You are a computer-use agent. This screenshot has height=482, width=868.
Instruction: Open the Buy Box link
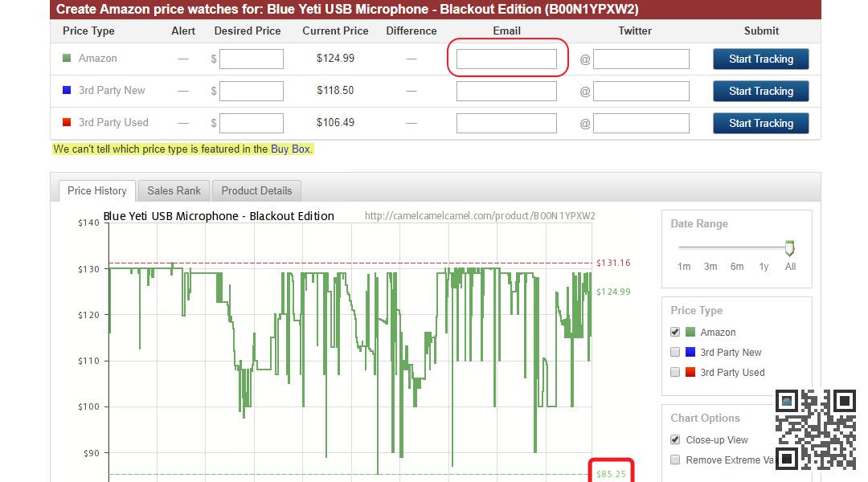coord(290,149)
